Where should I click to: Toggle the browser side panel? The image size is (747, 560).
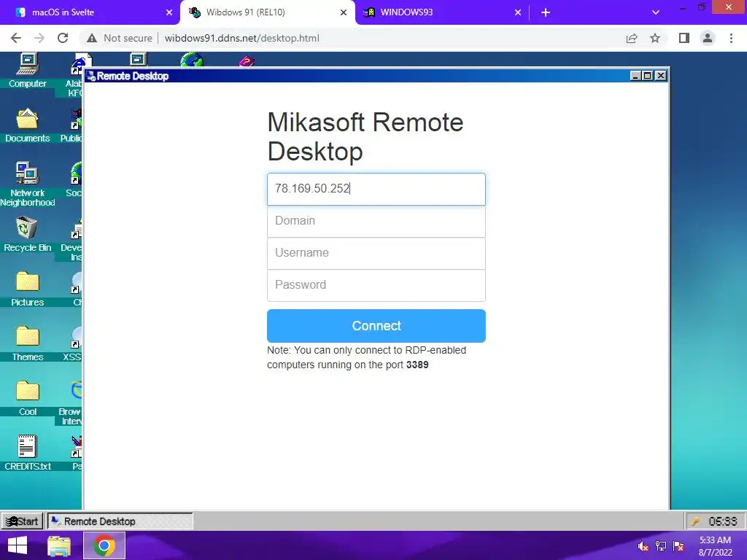point(684,38)
